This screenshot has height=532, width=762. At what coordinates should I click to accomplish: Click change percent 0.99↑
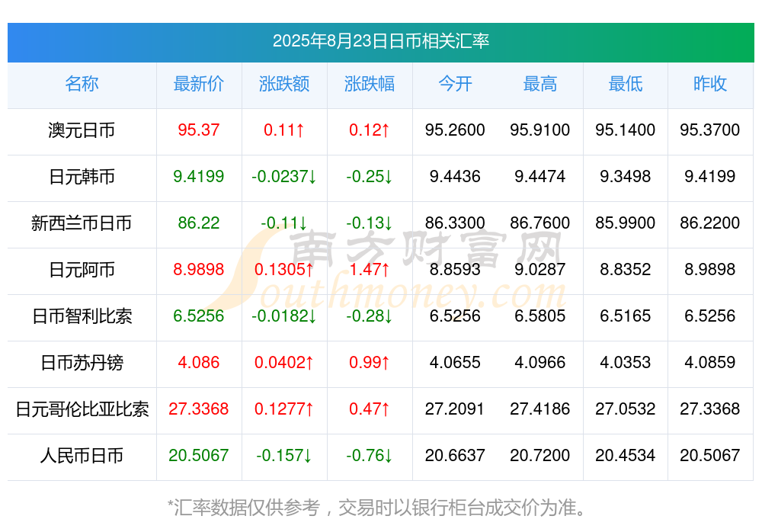pyautogui.click(x=370, y=363)
